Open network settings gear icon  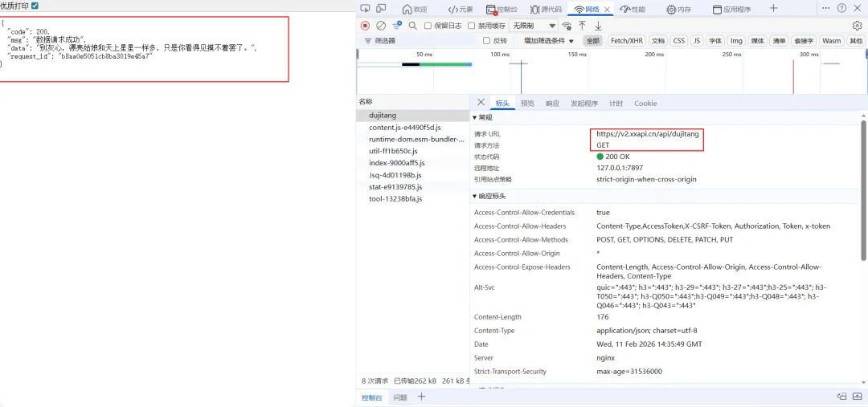(857, 26)
